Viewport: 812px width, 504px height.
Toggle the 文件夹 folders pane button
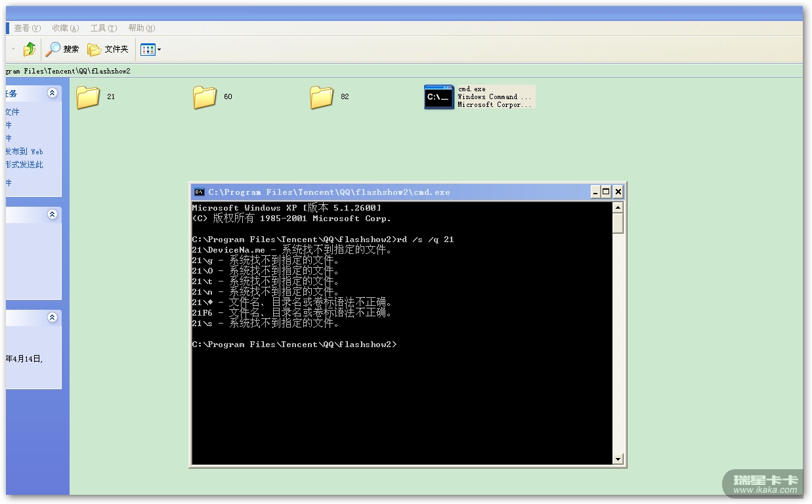click(108, 49)
